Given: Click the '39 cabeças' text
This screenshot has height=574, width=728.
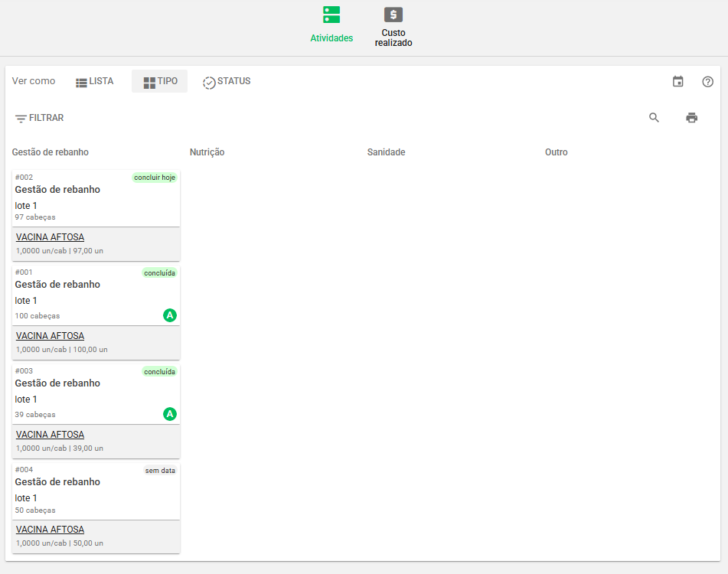Looking at the screenshot, I should pos(35,415).
